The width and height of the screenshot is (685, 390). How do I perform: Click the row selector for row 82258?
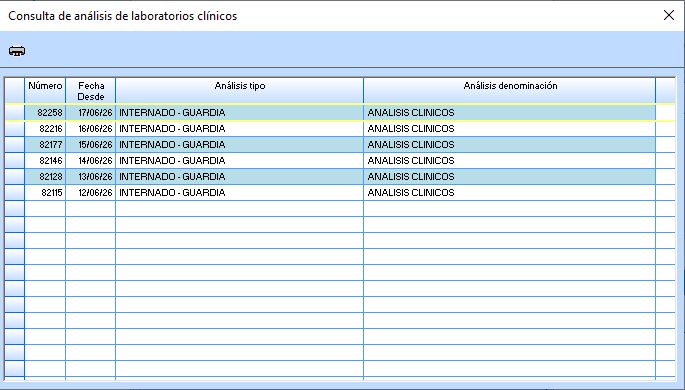[14, 113]
